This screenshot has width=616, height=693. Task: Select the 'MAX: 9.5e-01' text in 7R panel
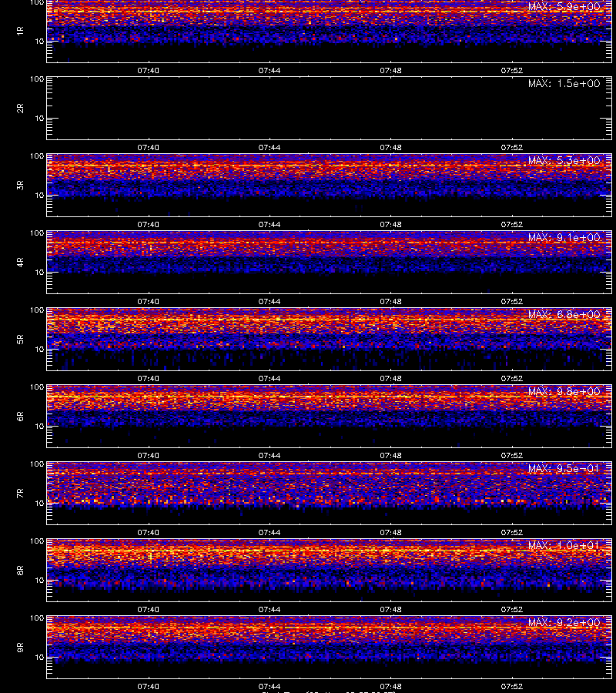click(x=564, y=468)
